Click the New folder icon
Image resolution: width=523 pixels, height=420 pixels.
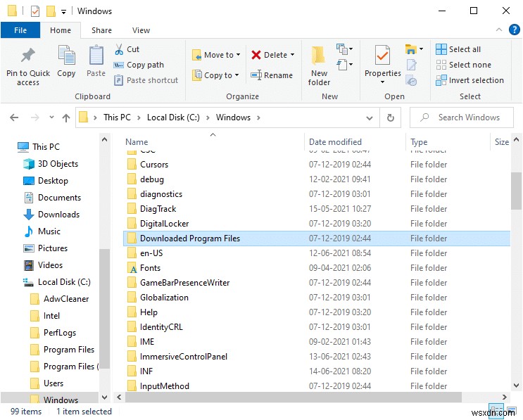pyautogui.click(x=318, y=55)
